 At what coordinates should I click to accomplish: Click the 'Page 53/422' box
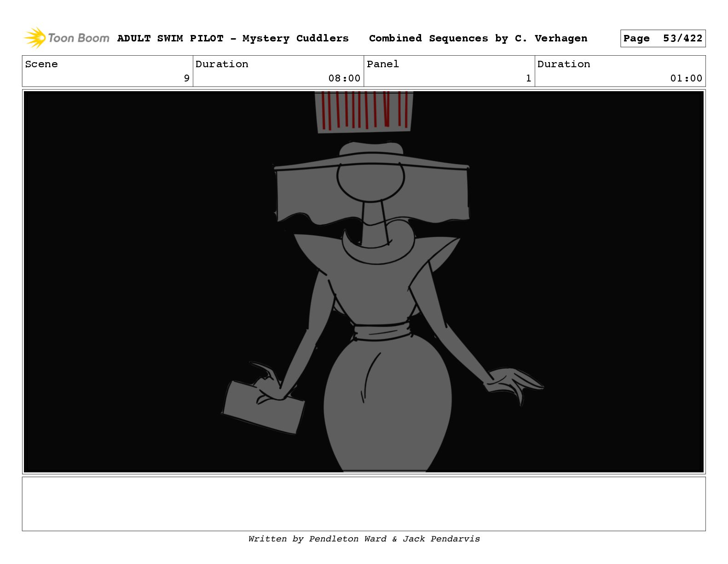pyautogui.click(x=663, y=39)
